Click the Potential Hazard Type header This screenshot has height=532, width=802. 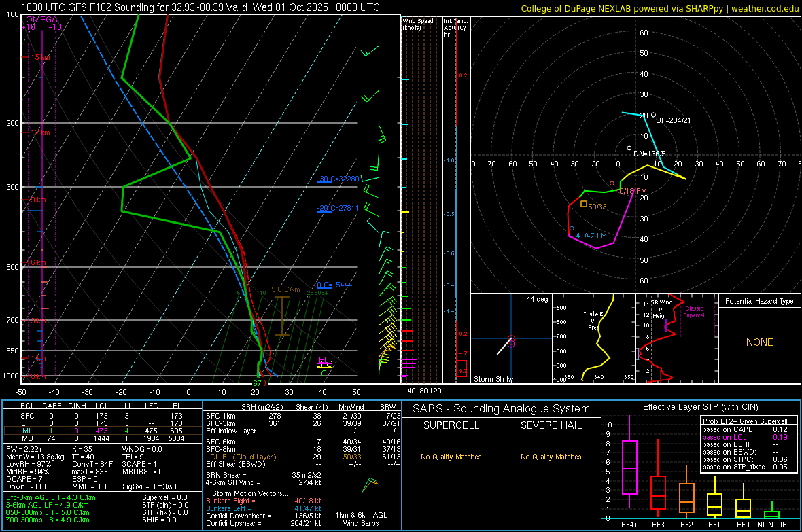pos(759,301)
